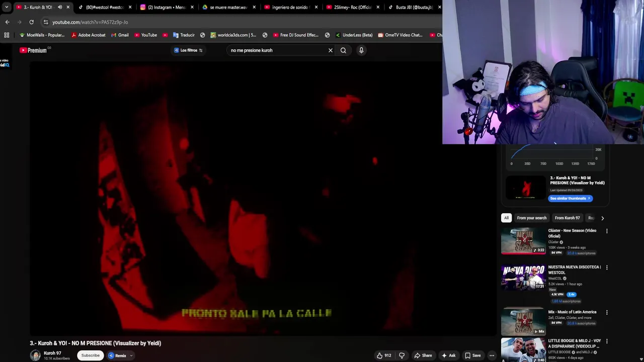Viewport: 644px width, 362px height.
Task: Close the Kuroh & YO! tab
Action: [68, 7]
